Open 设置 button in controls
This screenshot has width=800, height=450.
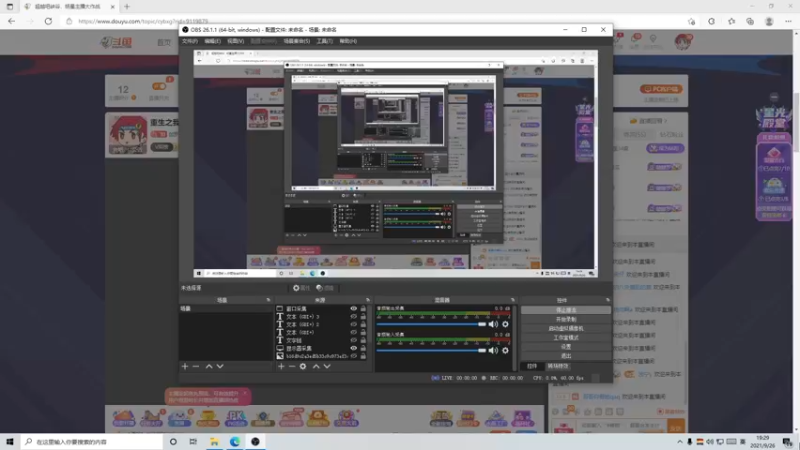pos(566,346)
